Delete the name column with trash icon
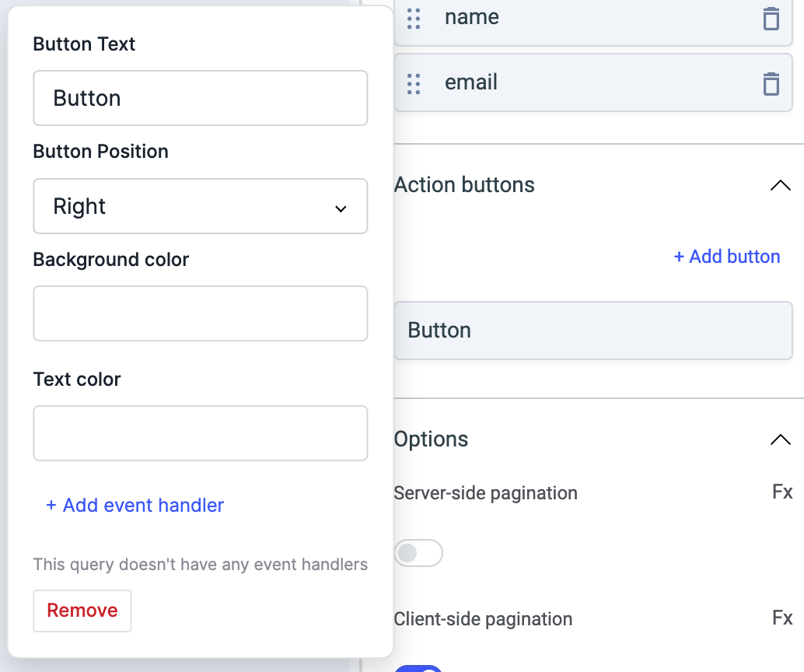 pyautogui.click(x=771, y=19)
